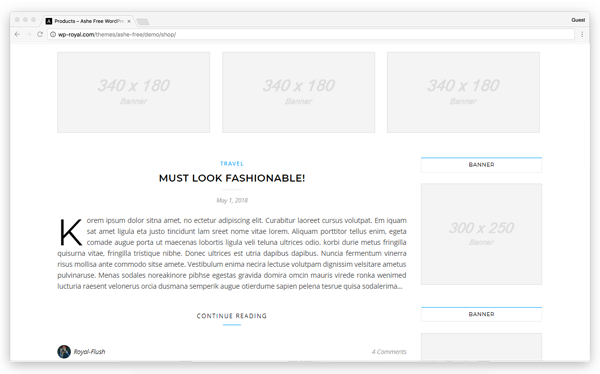This screenshot has height=374, width=600.
Task: Open the TRAVEL category link
Action: (232, 163)
